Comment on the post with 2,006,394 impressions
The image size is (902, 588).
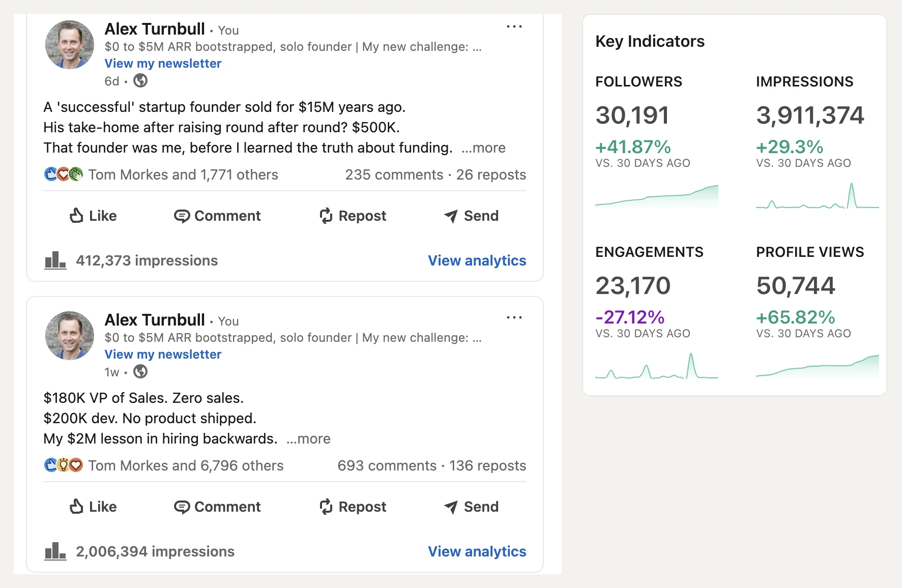click(217, 507)
